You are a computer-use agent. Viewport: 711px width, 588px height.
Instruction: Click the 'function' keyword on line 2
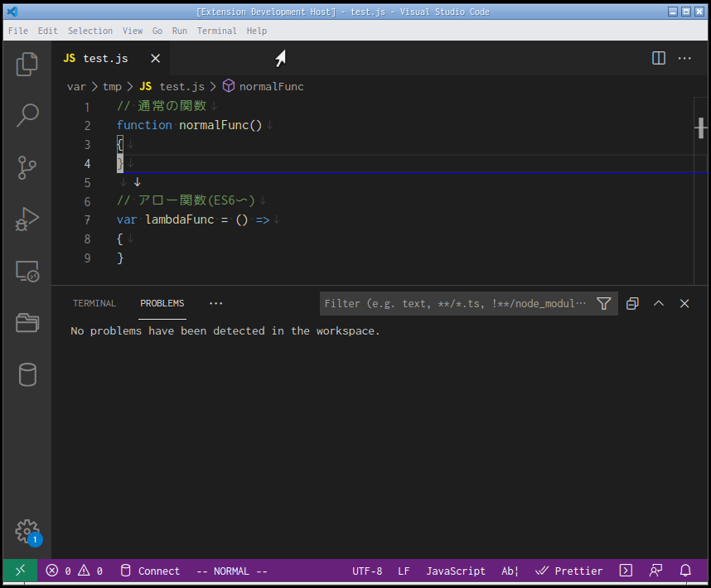(x=144, y=125)
